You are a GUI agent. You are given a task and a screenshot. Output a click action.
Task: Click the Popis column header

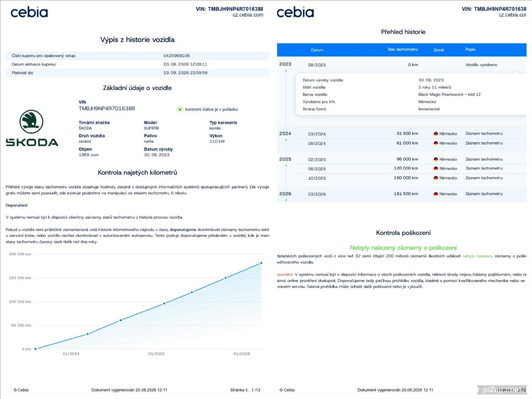(470, 50)
